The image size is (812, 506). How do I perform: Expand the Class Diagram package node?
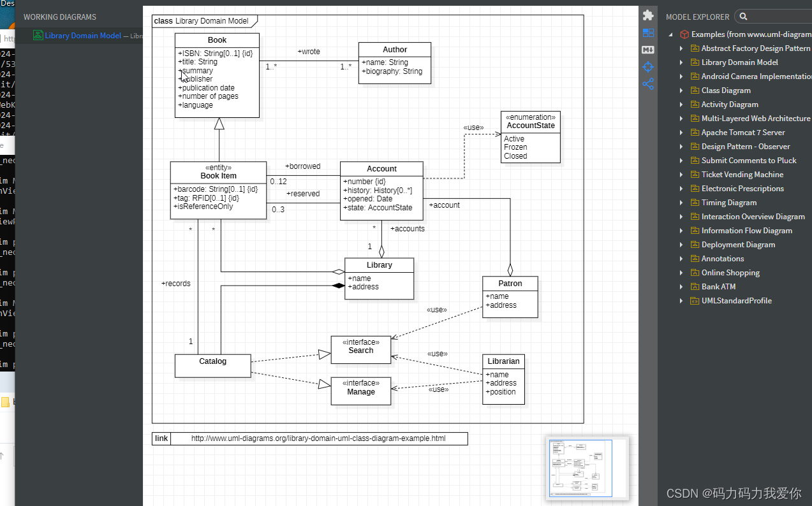tap(681, 90)
